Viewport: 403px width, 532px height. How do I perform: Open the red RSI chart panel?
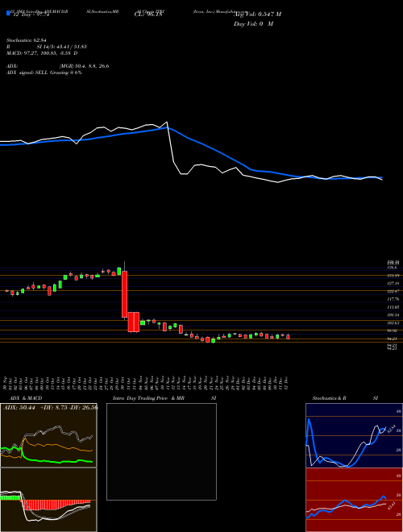354,500
